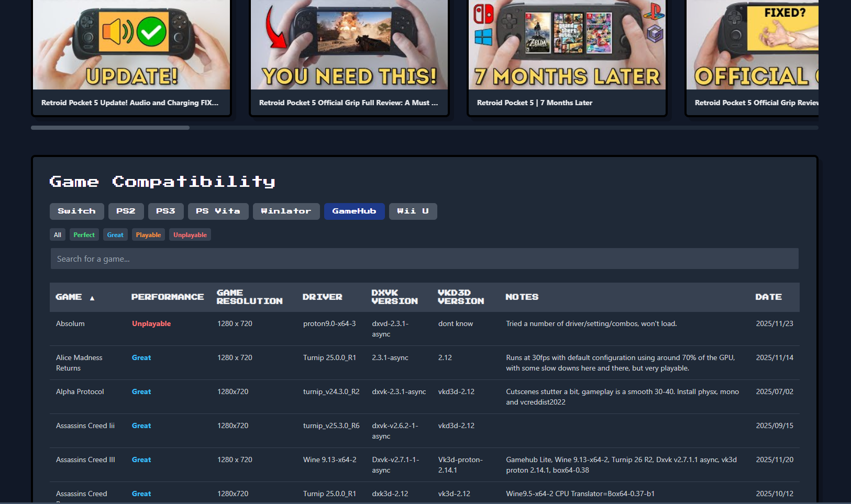Click the 'won't load' note for Absolum
This screenshot has height=504, width=851.
pos(591,323)
